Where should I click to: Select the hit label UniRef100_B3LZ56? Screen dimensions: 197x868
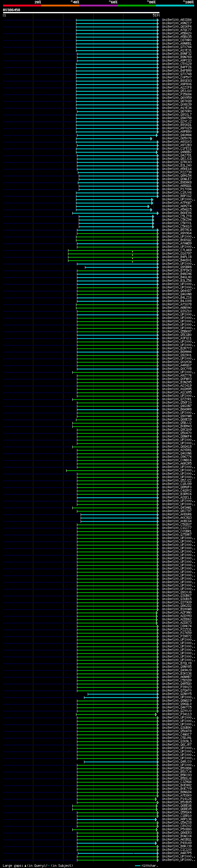tap(177, 281)
